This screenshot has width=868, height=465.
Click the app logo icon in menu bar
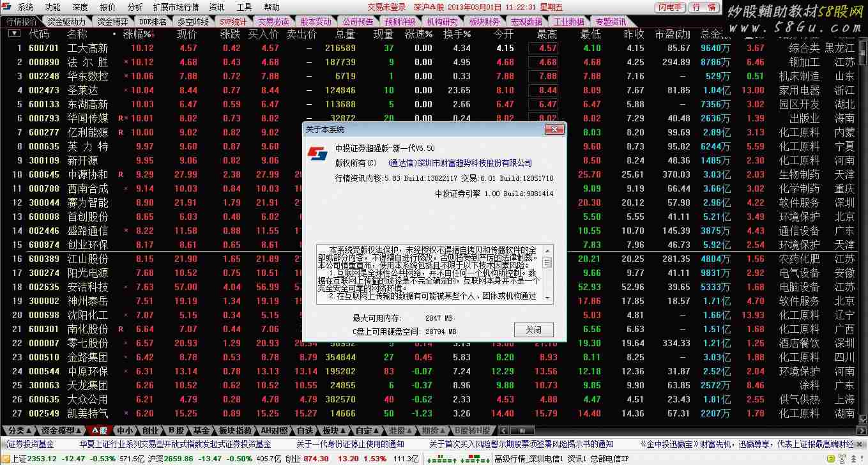6,8
